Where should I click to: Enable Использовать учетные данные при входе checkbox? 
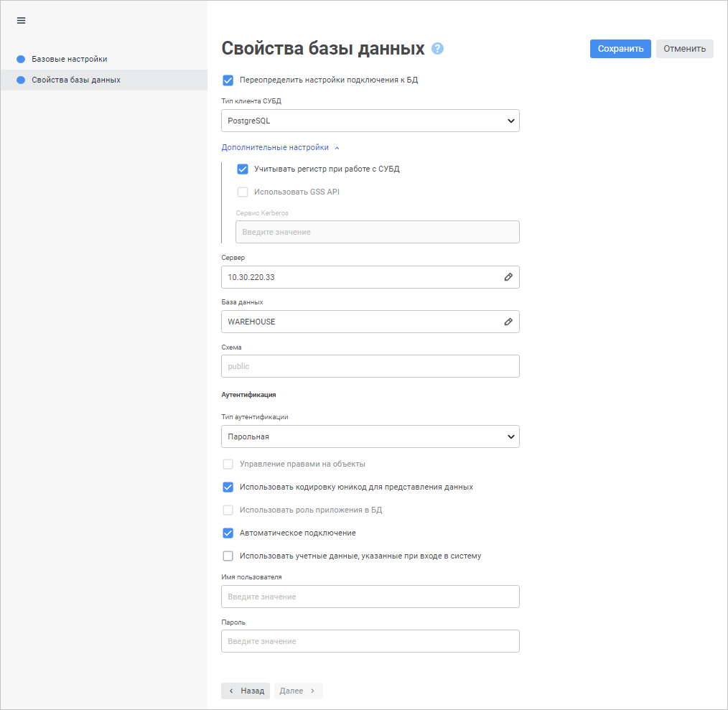click(x=228, y=556)
